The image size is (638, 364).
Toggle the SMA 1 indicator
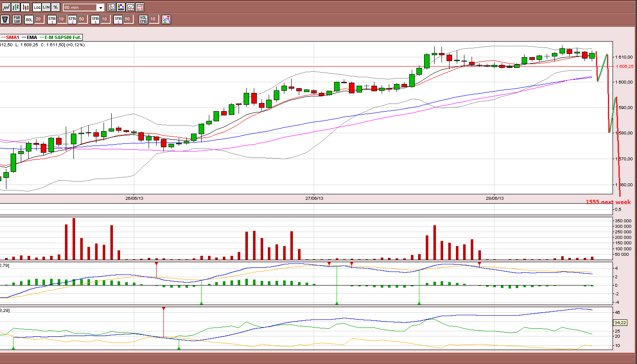tap(95, 19)
